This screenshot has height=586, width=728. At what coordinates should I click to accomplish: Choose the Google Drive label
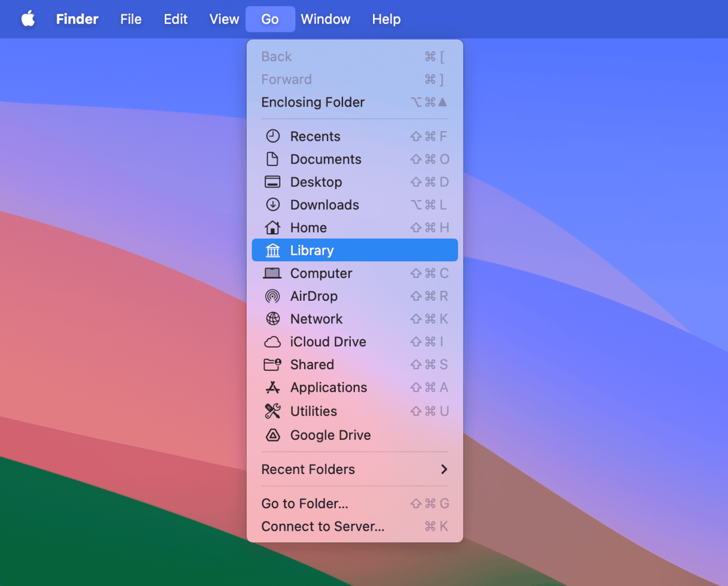(330, 435)
